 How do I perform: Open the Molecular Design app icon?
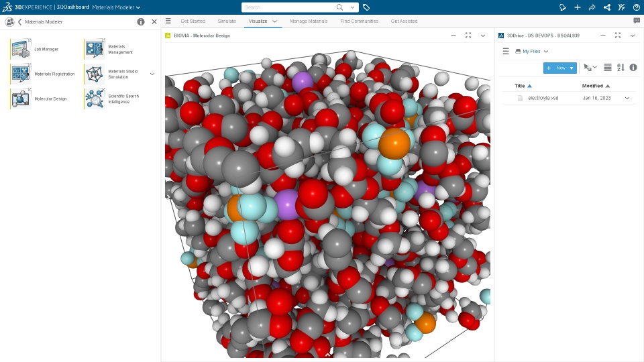21,99
